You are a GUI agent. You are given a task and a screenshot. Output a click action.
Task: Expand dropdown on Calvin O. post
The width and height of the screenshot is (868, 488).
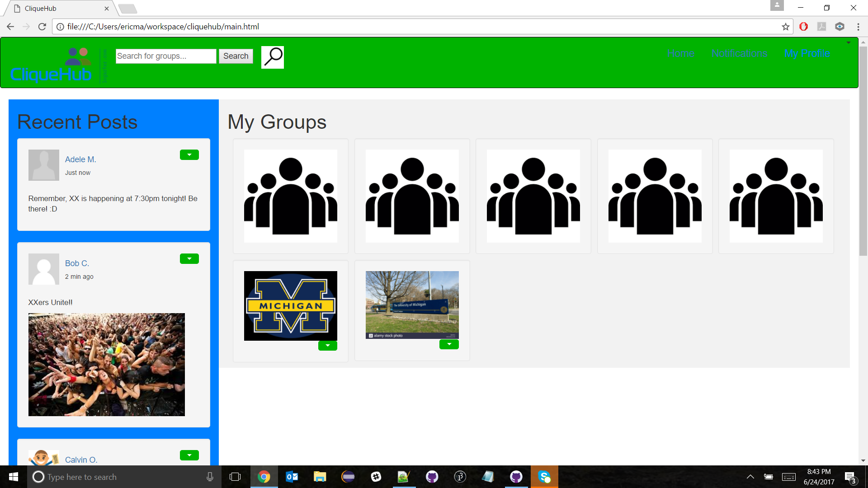[189, 455]
